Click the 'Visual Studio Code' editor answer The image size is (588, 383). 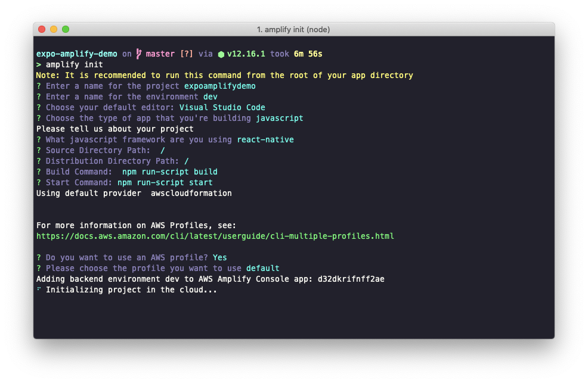(x=222, y=107)
